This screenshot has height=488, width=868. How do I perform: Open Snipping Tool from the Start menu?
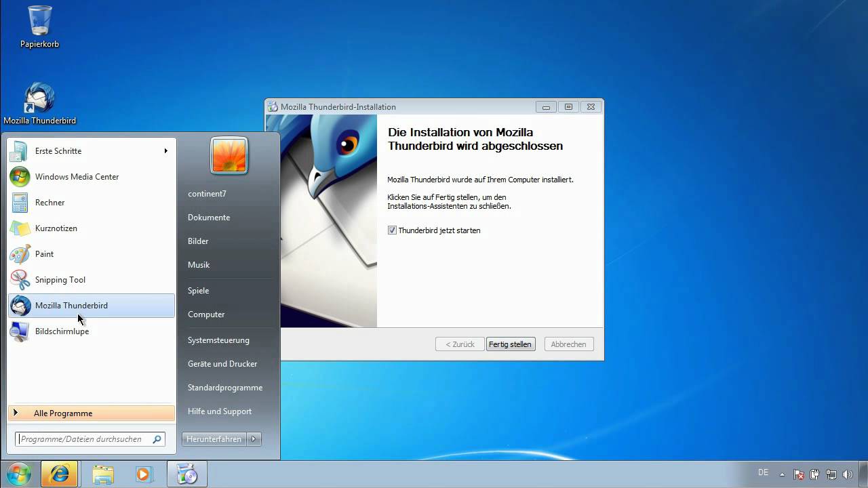point(91,280)
